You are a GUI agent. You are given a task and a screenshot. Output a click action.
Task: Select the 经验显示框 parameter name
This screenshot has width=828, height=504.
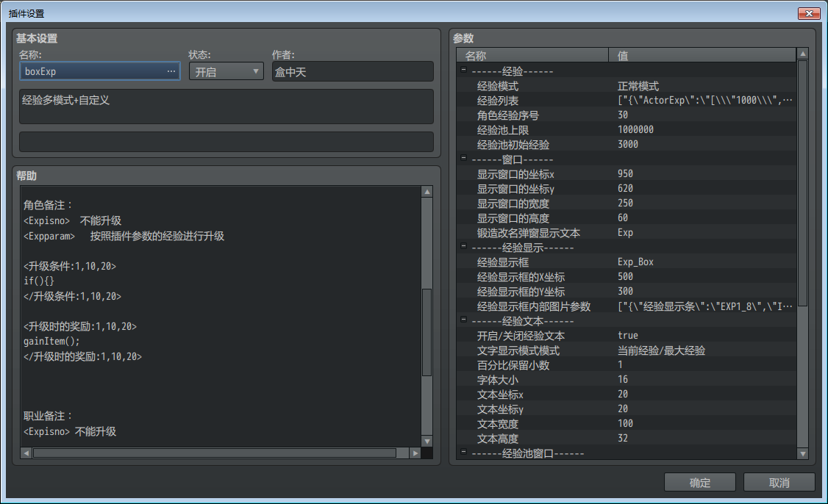503,262
